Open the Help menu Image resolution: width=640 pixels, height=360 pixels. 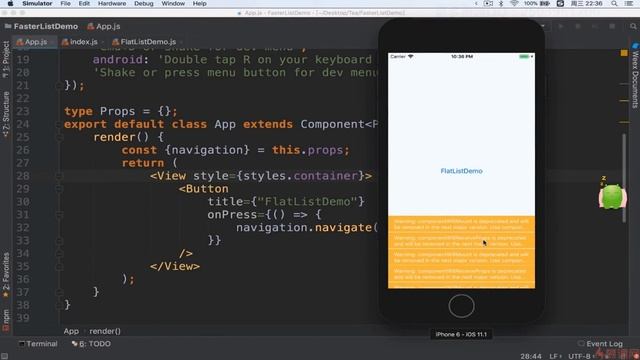coord(199,3)
